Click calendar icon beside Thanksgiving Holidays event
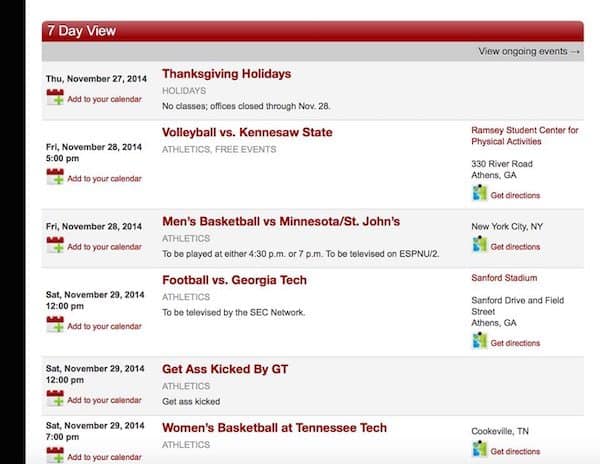The height and width of the screenshot is (464, 600). click(55, 98)
